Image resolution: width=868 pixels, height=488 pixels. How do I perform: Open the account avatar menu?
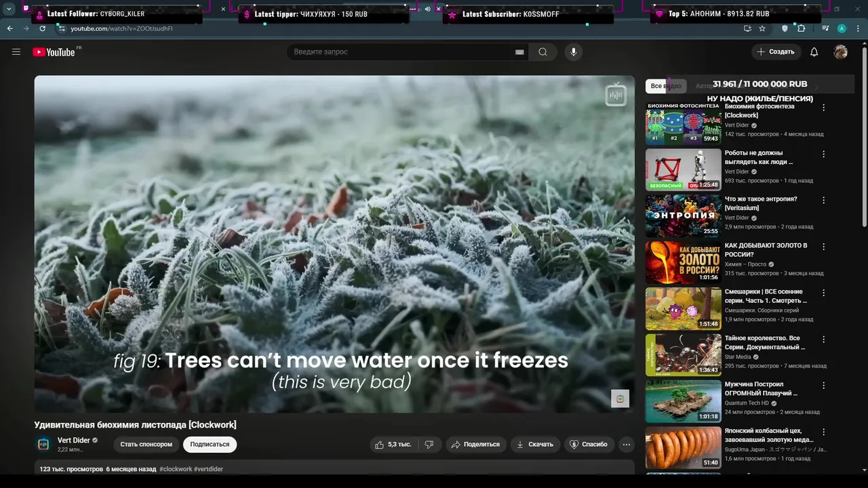(841, 52)
